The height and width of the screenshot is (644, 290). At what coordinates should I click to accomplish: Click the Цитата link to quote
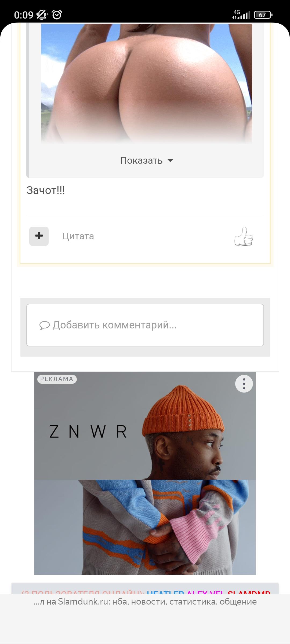78,236
